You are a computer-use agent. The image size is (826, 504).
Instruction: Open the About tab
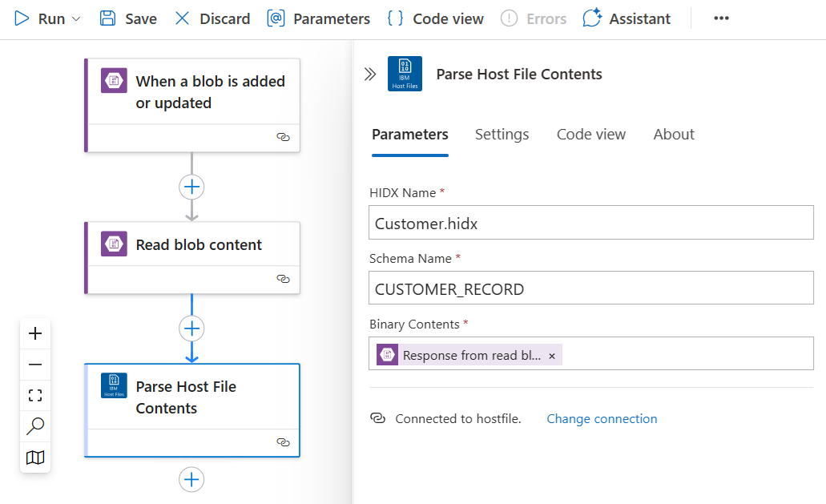tap(674, 135)
